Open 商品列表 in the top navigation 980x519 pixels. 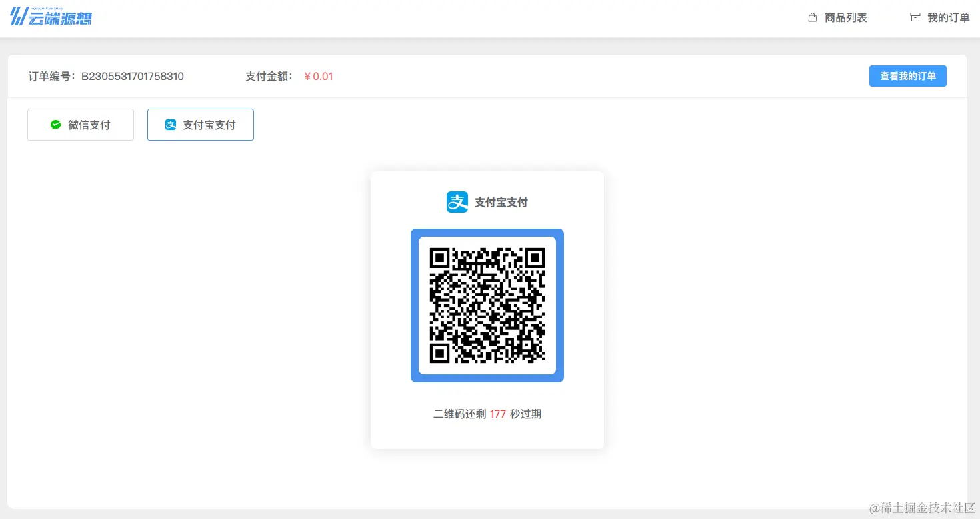pyautogui.click(x=845, y=18)
